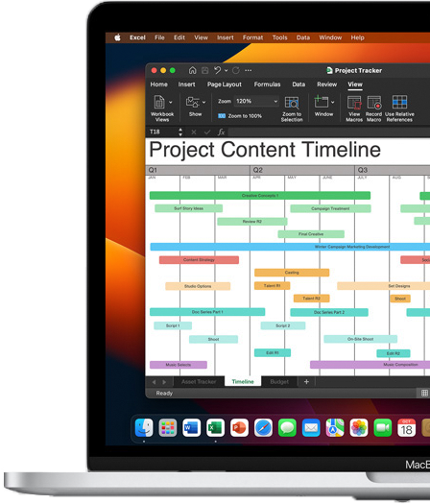
Task: Launch PowerPoint from the Dock
Action: tap(239, 428)
